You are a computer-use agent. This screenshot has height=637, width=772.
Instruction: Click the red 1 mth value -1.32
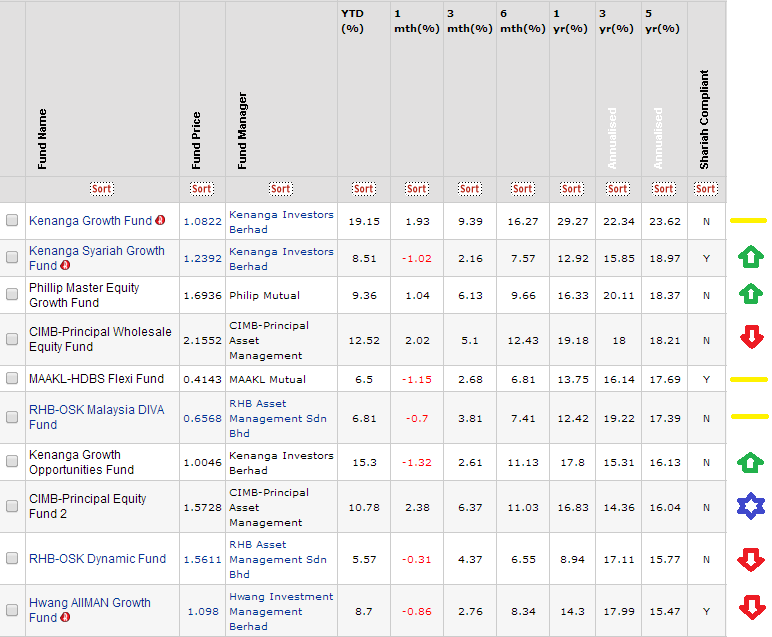tap(417, 463)
